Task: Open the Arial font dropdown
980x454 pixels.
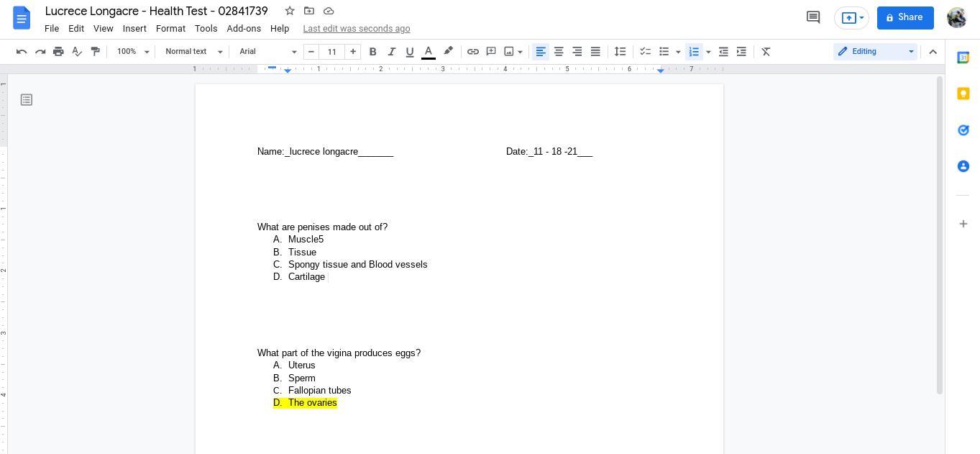Action: [x=267, y=52]
